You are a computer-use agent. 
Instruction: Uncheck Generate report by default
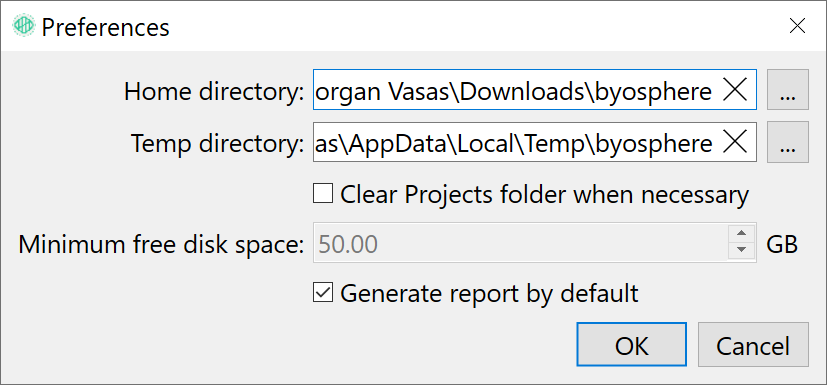point(323,292)
